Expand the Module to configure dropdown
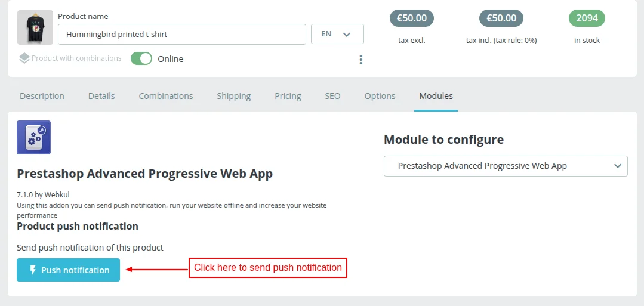Image resolution: width=644 pixels, height=306 pixels. click(506, 166)
